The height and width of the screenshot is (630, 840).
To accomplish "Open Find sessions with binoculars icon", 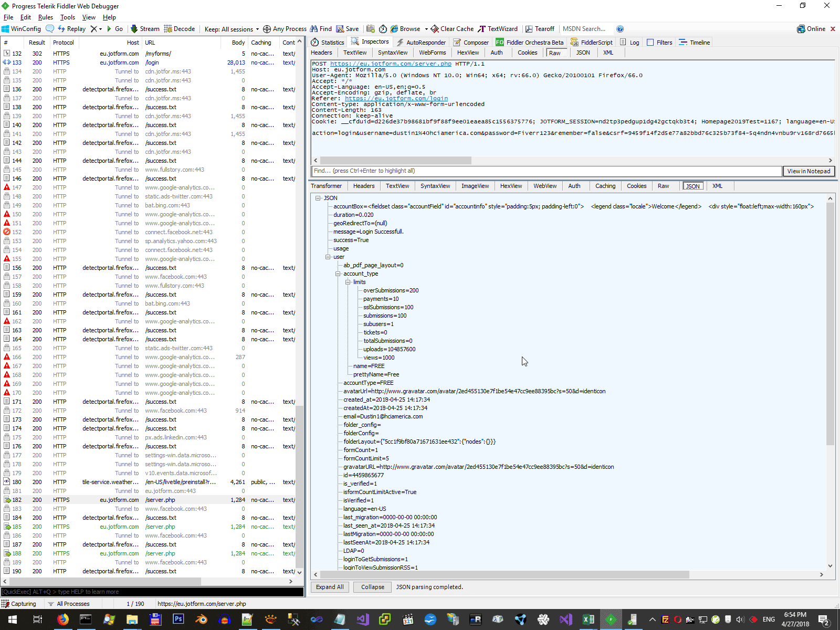I will pyautogui.click(x=321, y=29).
